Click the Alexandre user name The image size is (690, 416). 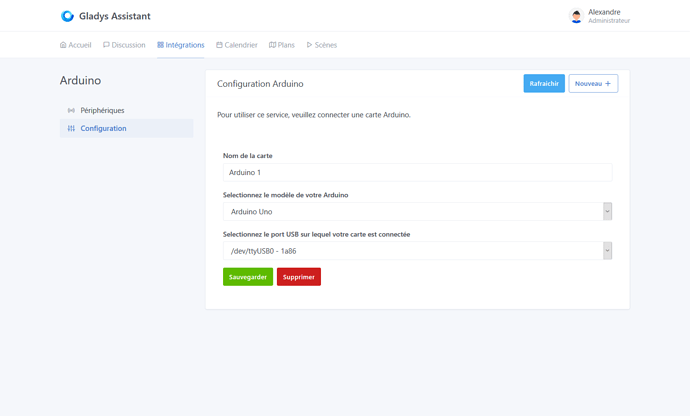pos(604,12)
